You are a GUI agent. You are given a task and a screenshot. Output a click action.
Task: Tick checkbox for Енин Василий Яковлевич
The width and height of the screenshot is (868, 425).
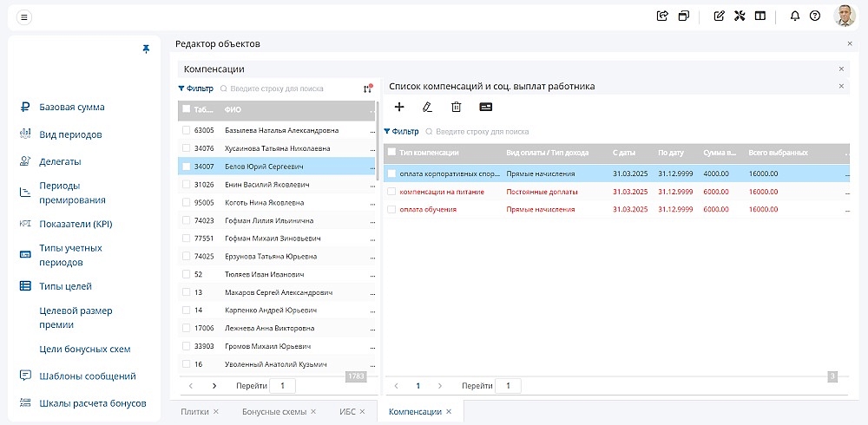tap(186, 185)
